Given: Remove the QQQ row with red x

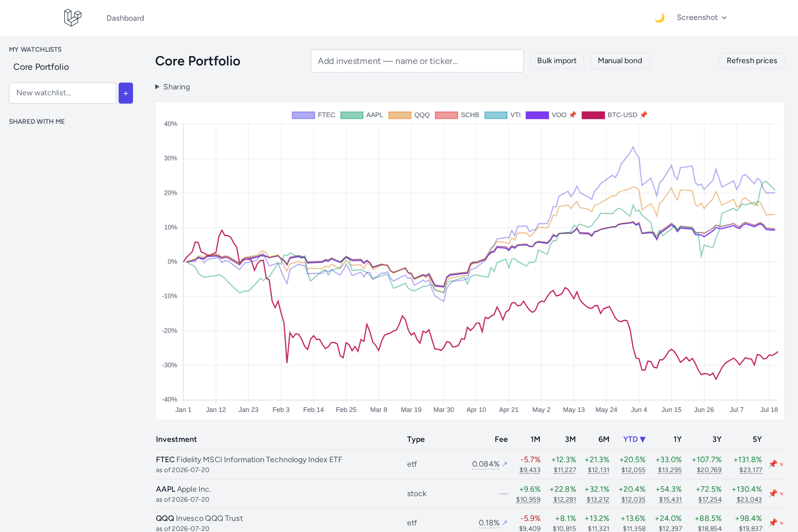Looking at the screenshot, I should 781,523.
